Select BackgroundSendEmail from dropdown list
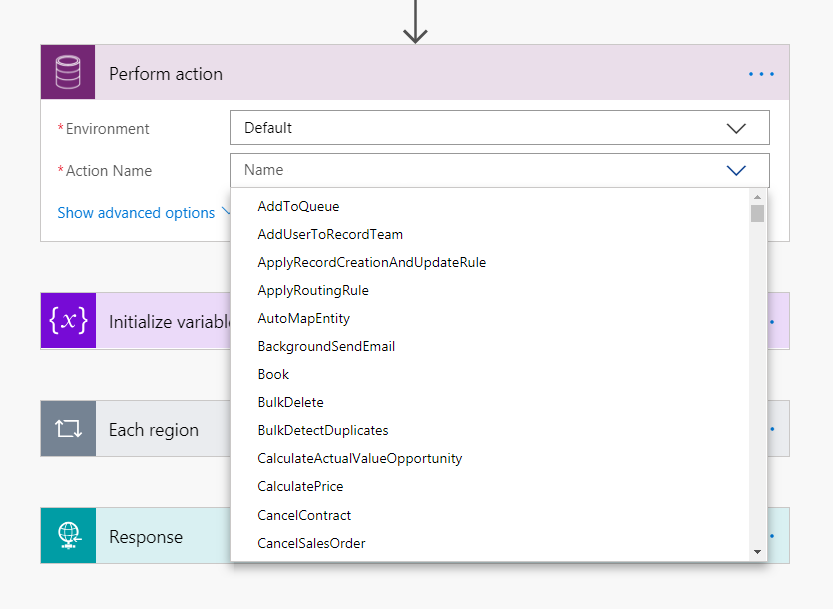The image size is (833, 609). [326, 347]
